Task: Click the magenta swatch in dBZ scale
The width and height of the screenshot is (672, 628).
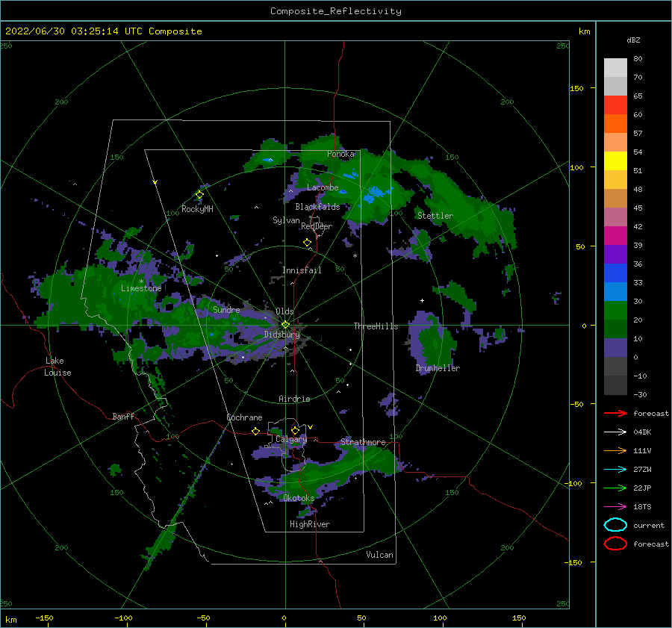Action: (x=615, y=235)
